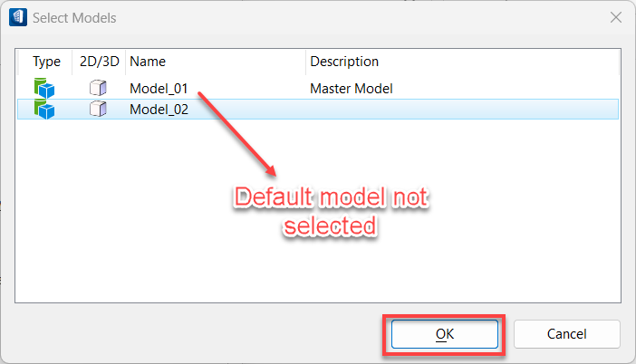Close the Select Models dialog window
This screenshot has width=636, height=364.
point(616,17)
